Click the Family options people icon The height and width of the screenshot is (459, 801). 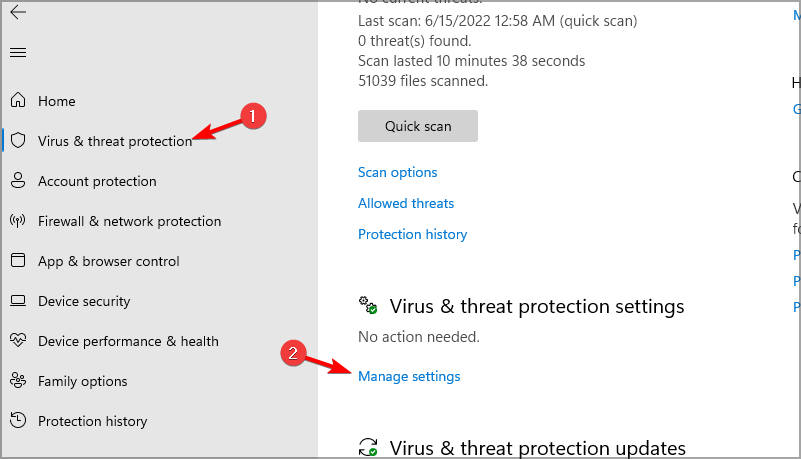18,381
